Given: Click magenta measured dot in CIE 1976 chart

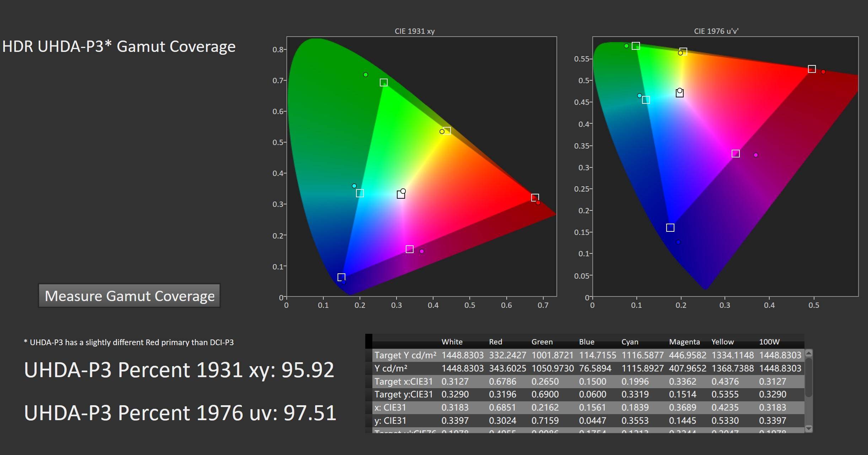Looking at the screenshot, I should [756, 155].
